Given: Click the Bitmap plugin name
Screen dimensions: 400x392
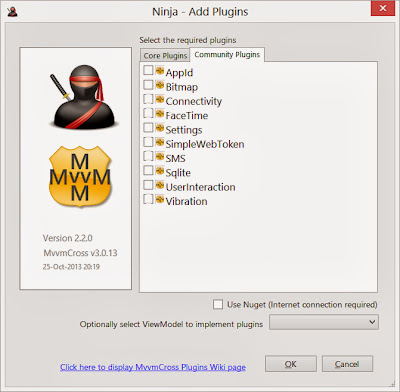Looking at the screenshot, I should 182,87.
